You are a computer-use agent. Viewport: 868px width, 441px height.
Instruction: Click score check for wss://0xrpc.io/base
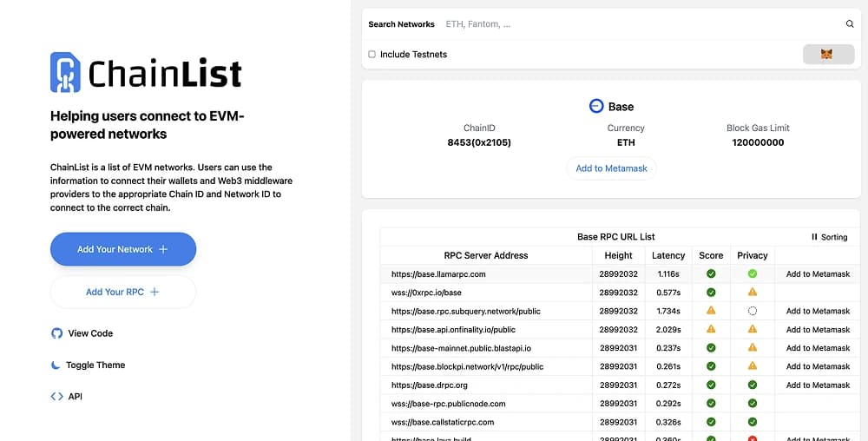click(711, 293)
